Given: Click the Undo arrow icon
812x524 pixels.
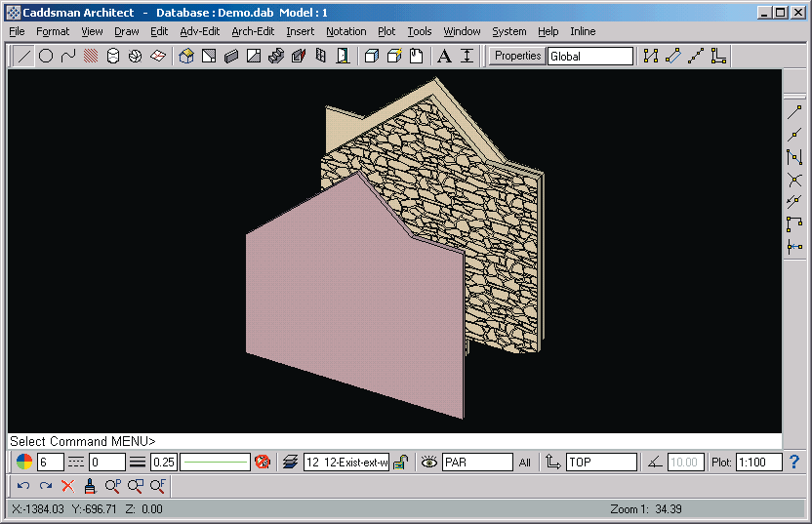Looking at the screenshot, I should tap(23, 485).
